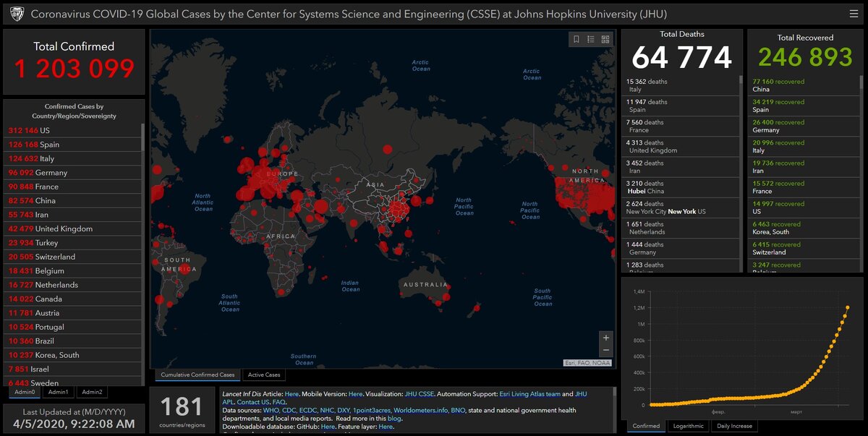Select Belgium in the confirmed cases list
This screenshot has height=436, width=868.
tap(72, 270)
